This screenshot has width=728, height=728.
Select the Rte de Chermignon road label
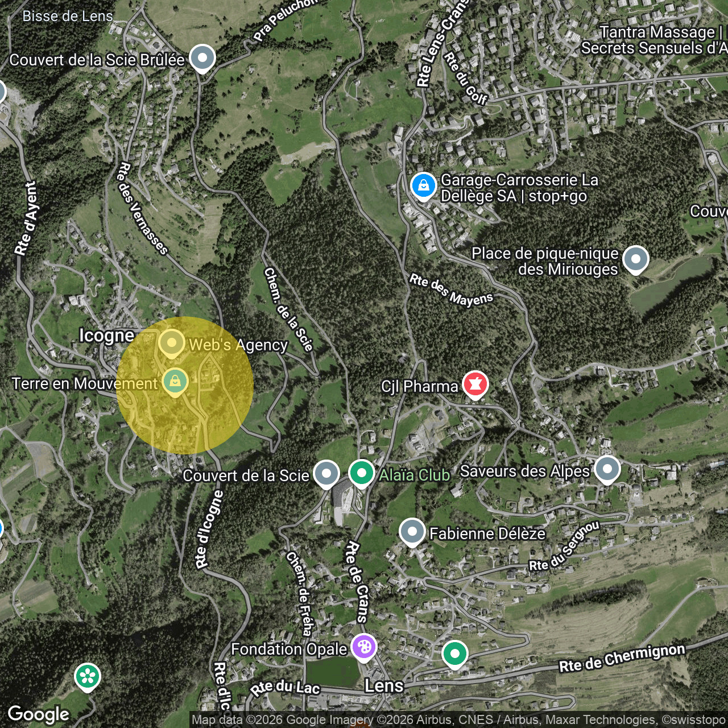pyautogui.click(x=622, y=657)
